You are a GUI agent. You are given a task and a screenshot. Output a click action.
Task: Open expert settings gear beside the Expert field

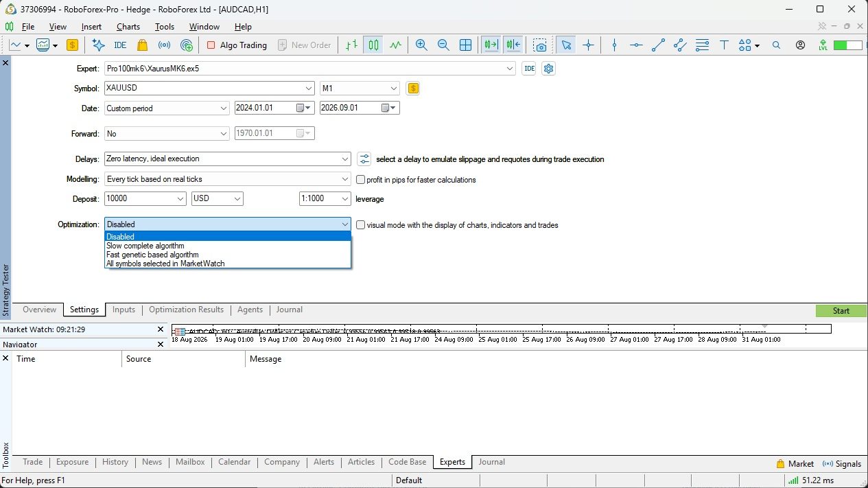point(548,69)
